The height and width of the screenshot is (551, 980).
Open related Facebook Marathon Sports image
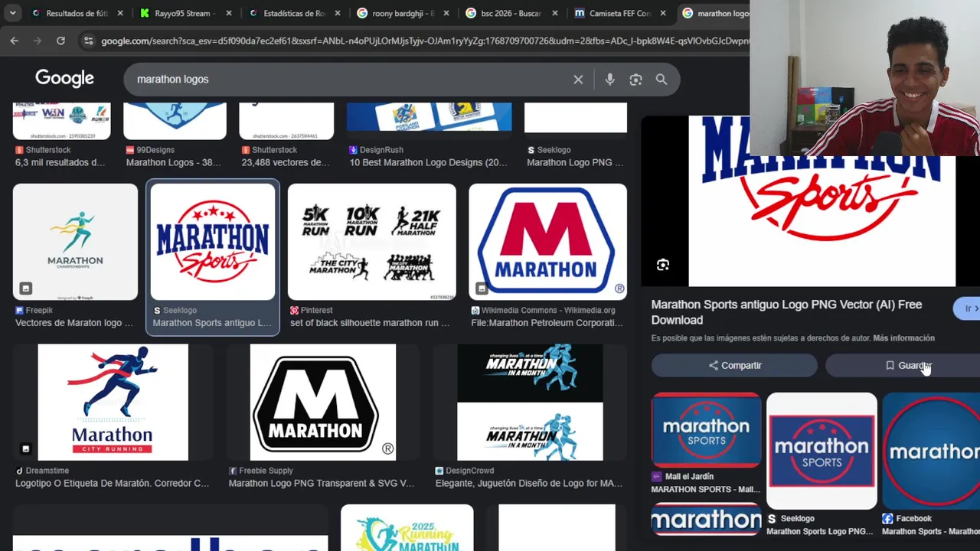point(931,451)
